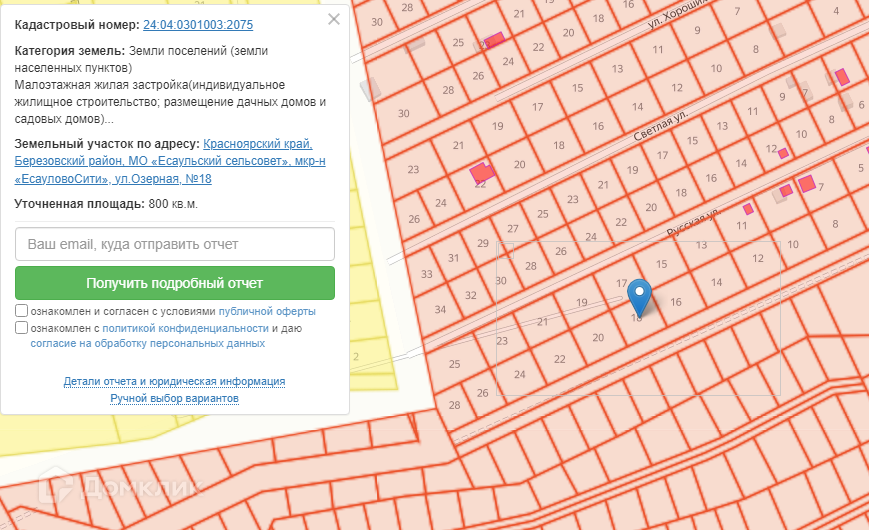Click the Получить подробный отчет button
The width and height of the screenshot is (869, 530).
[x=175, y=283]
